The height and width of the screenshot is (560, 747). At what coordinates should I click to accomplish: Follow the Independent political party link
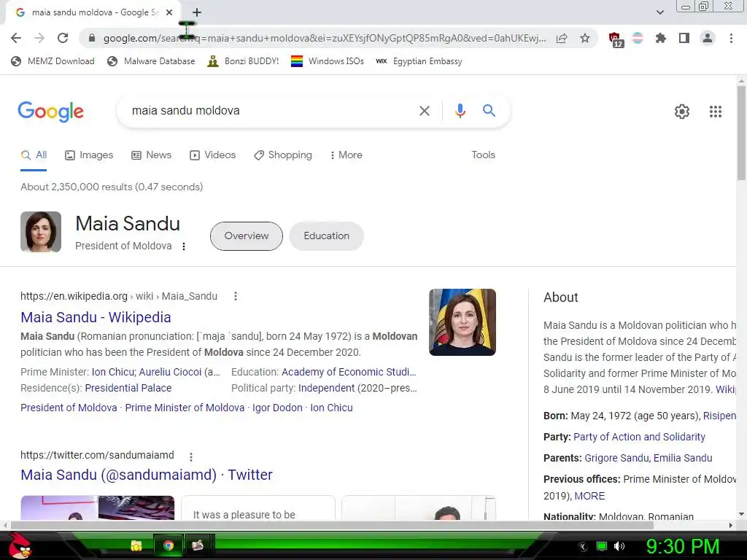326,389
